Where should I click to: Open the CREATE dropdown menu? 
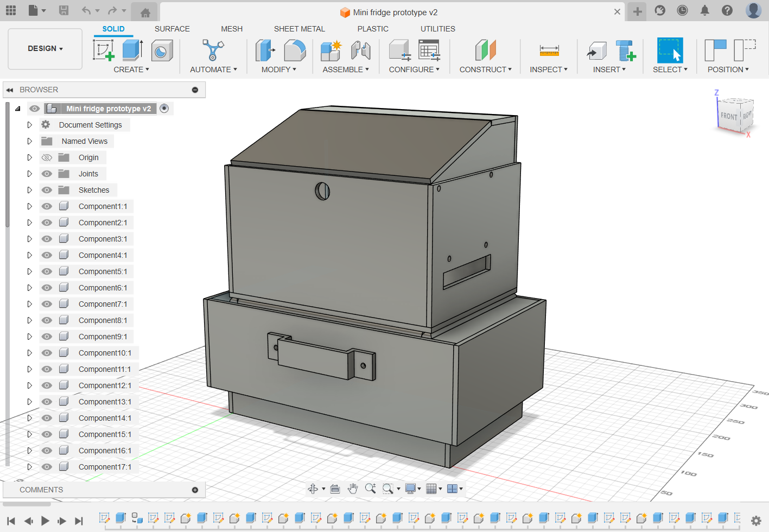[131, 69]
